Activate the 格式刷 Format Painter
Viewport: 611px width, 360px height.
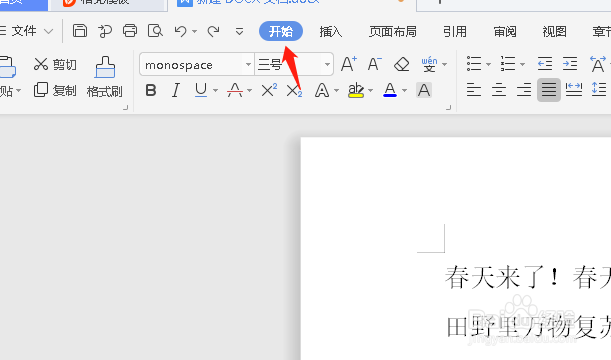pyautogui.click(x=104, y=77)
